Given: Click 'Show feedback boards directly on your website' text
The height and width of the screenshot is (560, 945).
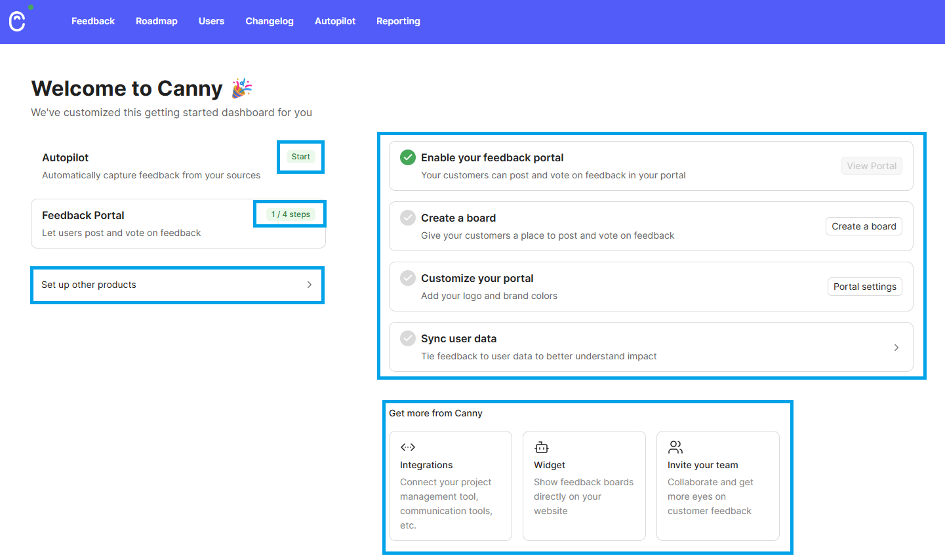Looking at the screenshot, I should click(584, 496).
